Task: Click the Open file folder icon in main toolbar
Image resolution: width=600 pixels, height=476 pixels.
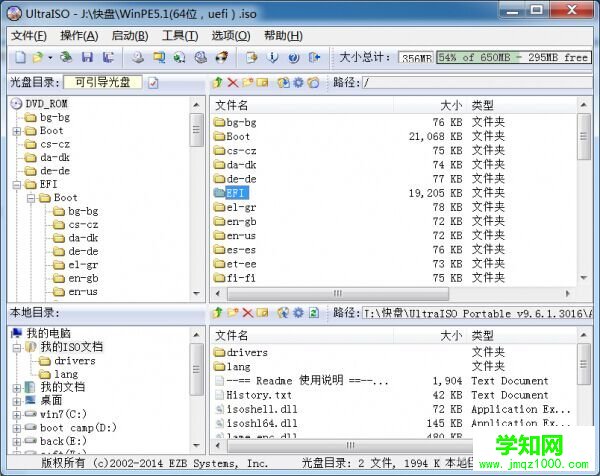Action: (38, 58)
